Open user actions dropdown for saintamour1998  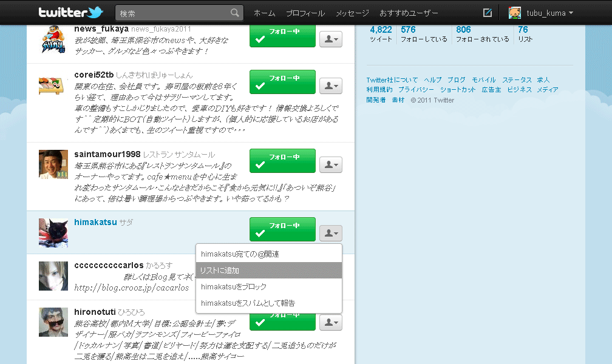point(331,164)
